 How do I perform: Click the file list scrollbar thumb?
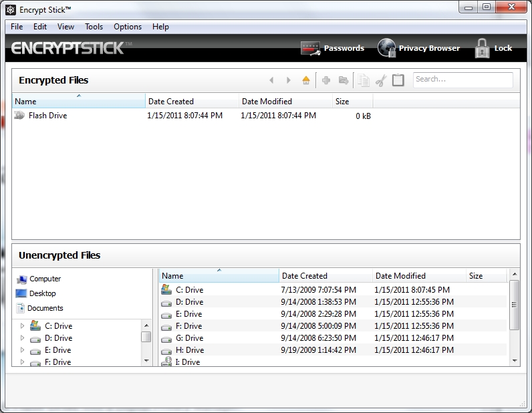[x=515, y=305]
